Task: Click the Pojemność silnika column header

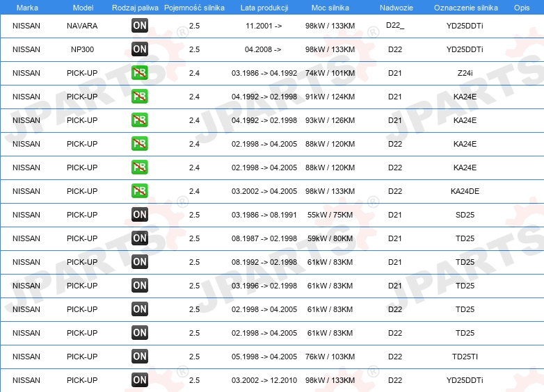Action: click(x=194, y=8)
